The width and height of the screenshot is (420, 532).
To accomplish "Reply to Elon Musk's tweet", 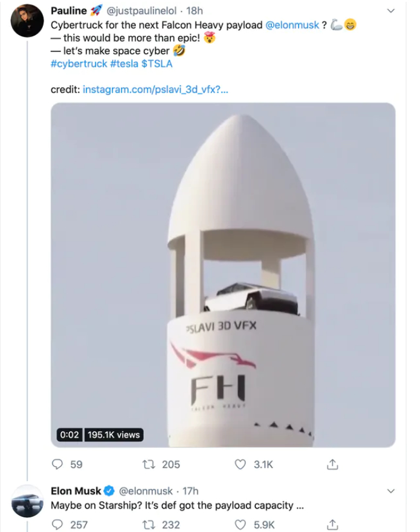I will click(59, 524).
